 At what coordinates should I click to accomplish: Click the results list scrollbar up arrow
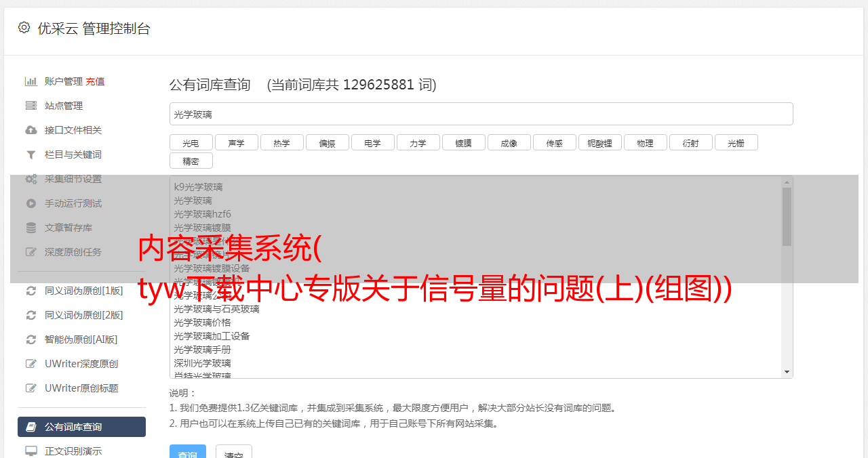point(787,182)
